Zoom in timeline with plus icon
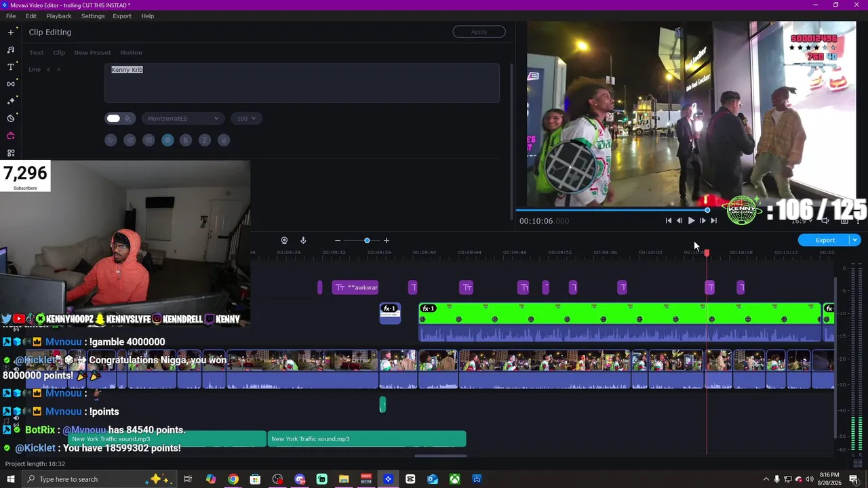Viewport: 868px width, 488px height. pyautogui.click(x=387, y=240)
